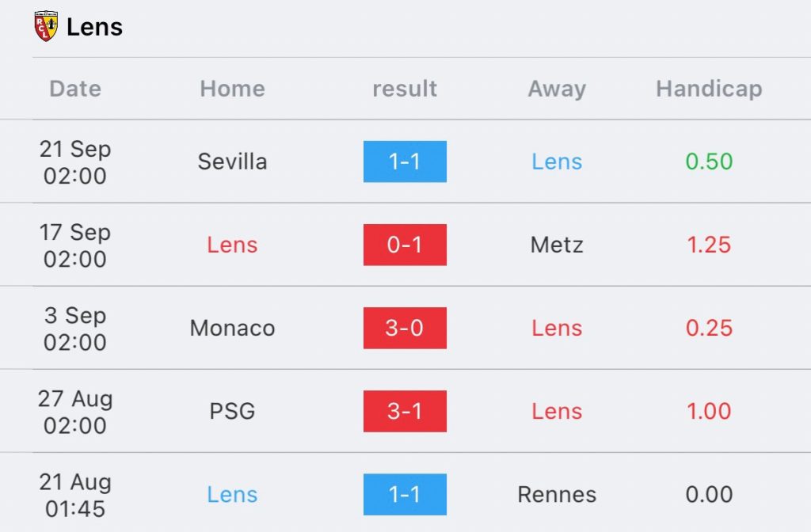Click the Monaco team name
This screenshot has height=532, width=811.
[x=232, y=328]
